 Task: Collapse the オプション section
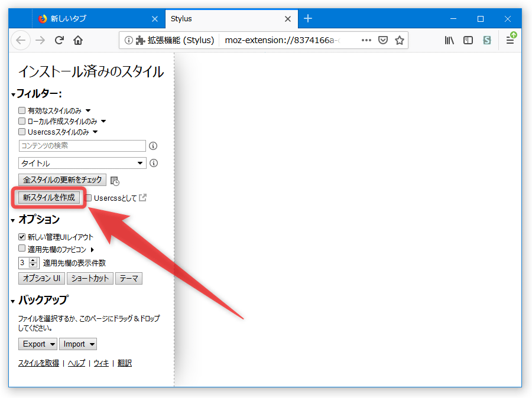(13, 221)
